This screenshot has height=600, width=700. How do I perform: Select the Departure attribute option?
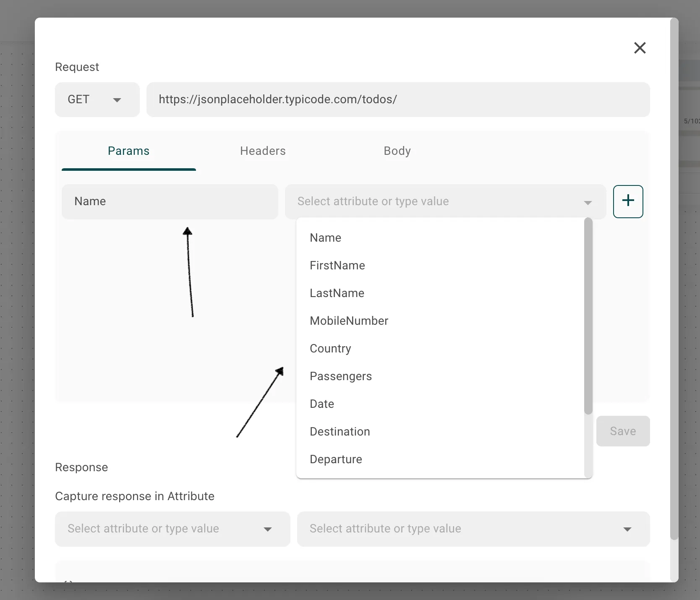(x=336, y=459)
